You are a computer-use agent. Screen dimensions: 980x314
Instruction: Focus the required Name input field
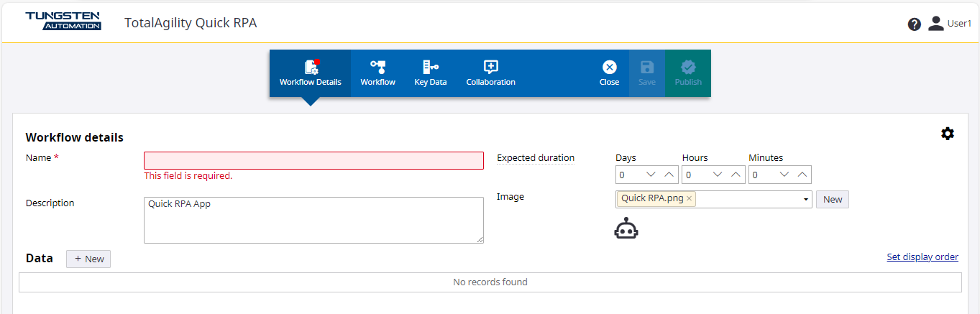click(313, 160)
